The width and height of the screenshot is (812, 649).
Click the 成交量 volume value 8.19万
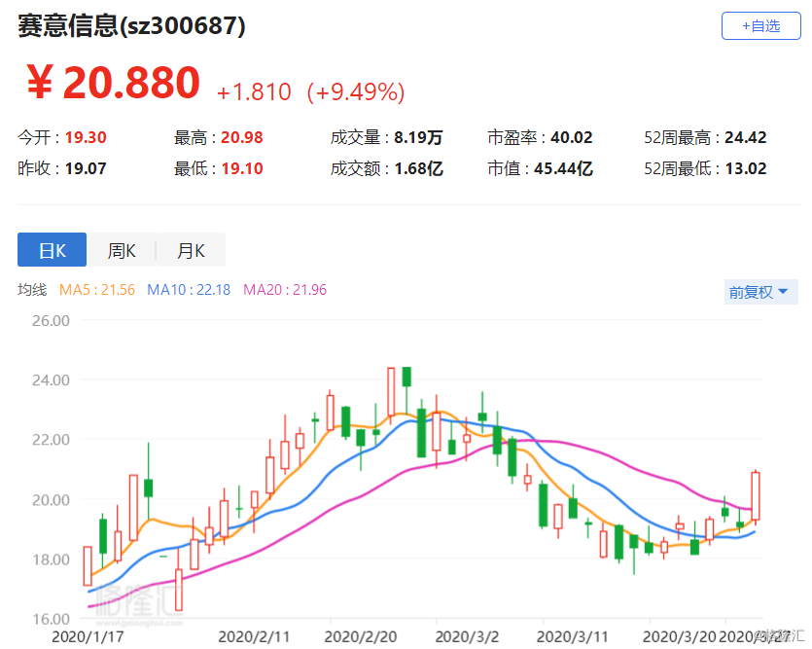(x=418, y=138)
